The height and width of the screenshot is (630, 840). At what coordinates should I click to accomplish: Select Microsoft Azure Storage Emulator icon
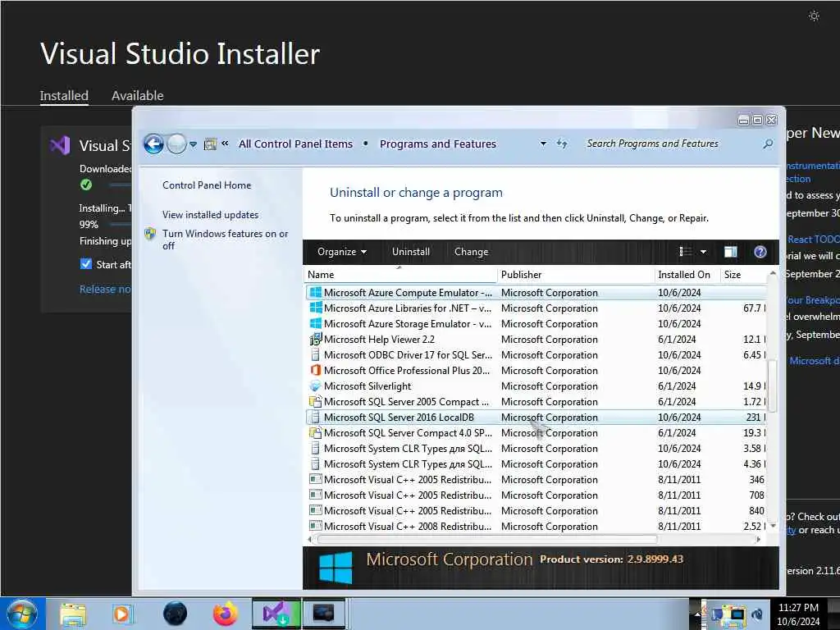[316, 323]
